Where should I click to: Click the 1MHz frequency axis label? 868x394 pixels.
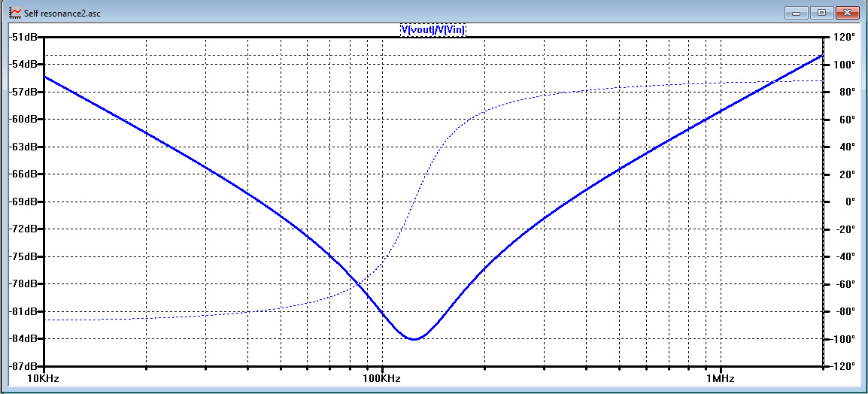[x=720, y=379]
